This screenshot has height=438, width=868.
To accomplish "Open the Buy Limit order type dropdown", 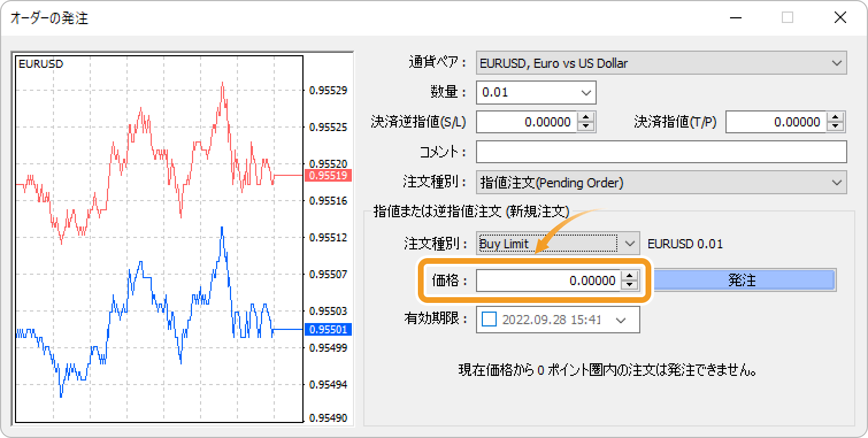I will tap(558, 244).
